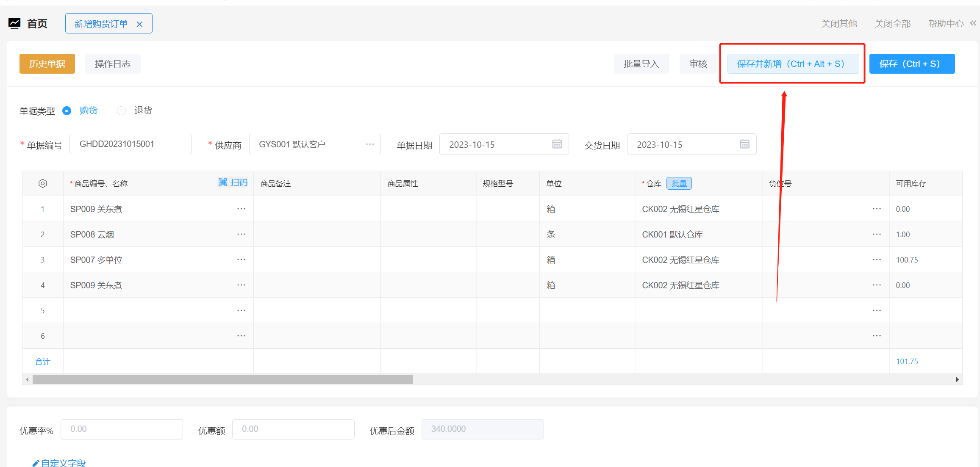Screen dimensions: 980x467
Task: Close the 新增购货订单 tab
Action: [139, 24]
